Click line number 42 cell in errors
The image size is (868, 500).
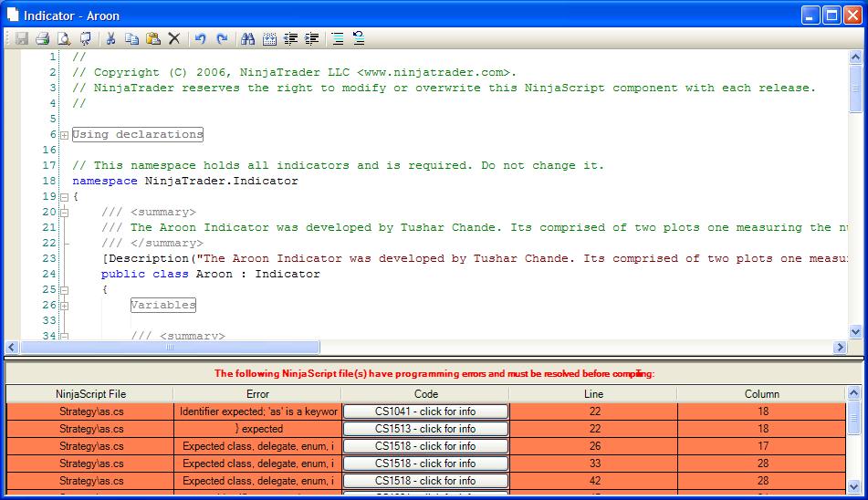click(594, 481)
